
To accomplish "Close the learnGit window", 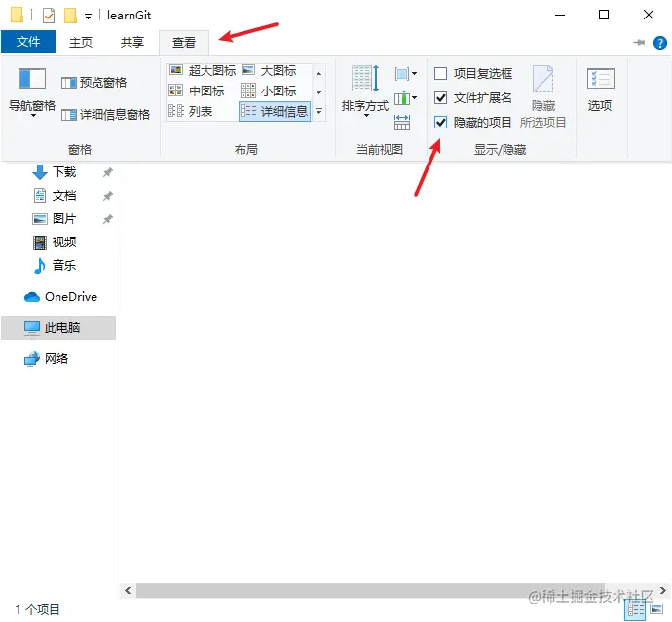I will [649, 15].
